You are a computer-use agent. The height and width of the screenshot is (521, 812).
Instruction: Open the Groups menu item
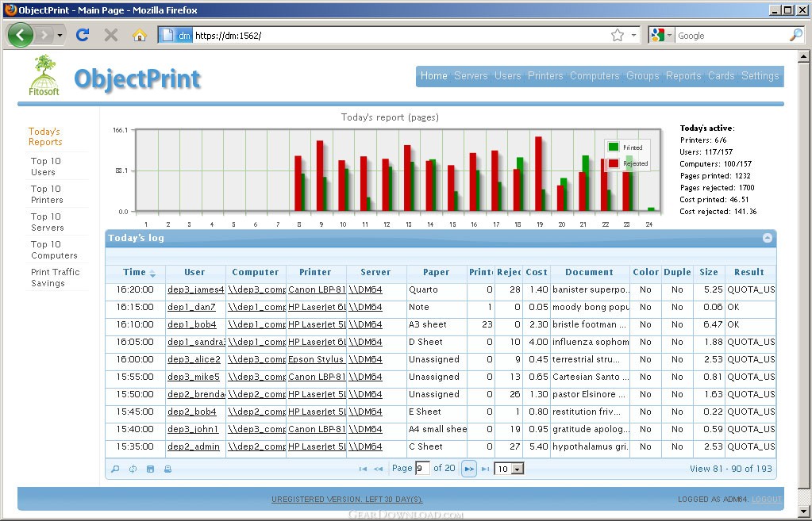point(643,76)
